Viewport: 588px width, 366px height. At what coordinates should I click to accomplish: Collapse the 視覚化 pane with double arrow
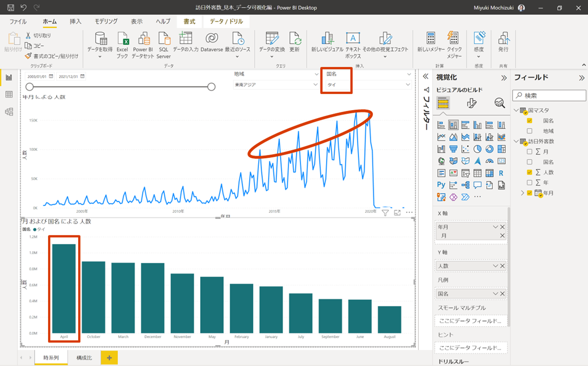pos(504,78)
